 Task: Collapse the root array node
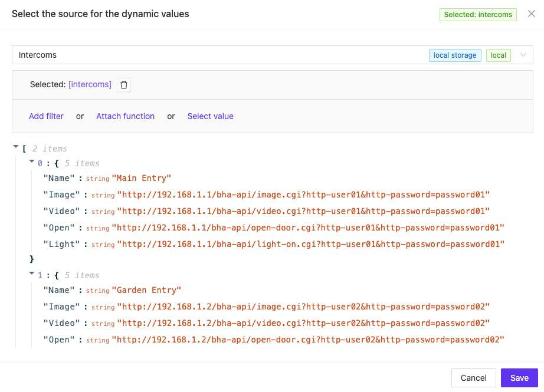point(16,146)
